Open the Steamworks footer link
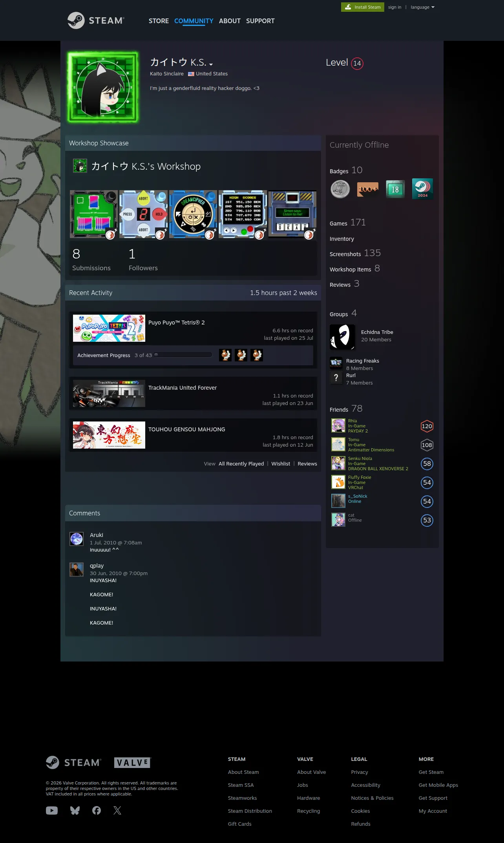 point(243,798)
